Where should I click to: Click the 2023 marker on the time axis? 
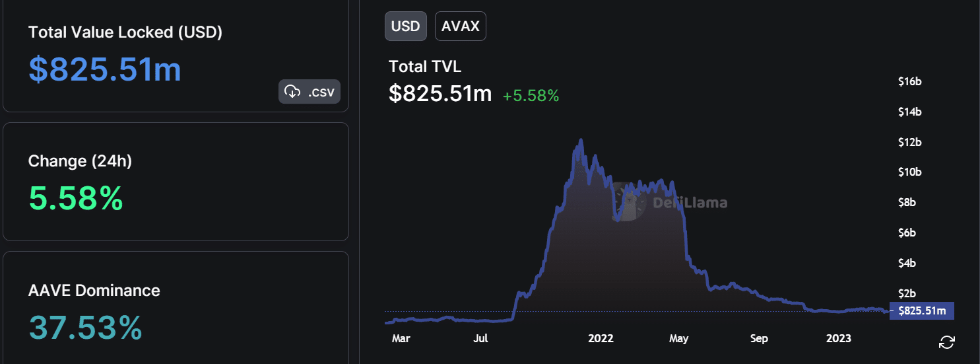pyautogui.click(x=838, y=339)
